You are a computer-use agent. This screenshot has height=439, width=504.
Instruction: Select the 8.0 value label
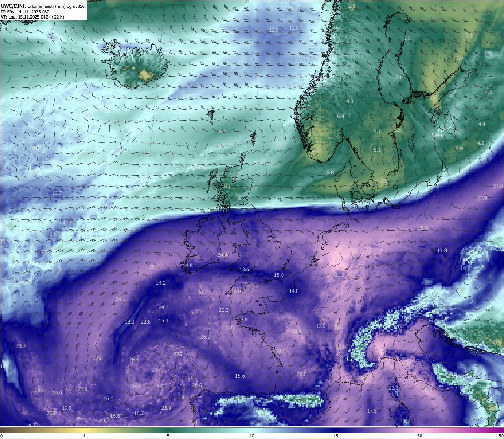[x=489, y=53]
